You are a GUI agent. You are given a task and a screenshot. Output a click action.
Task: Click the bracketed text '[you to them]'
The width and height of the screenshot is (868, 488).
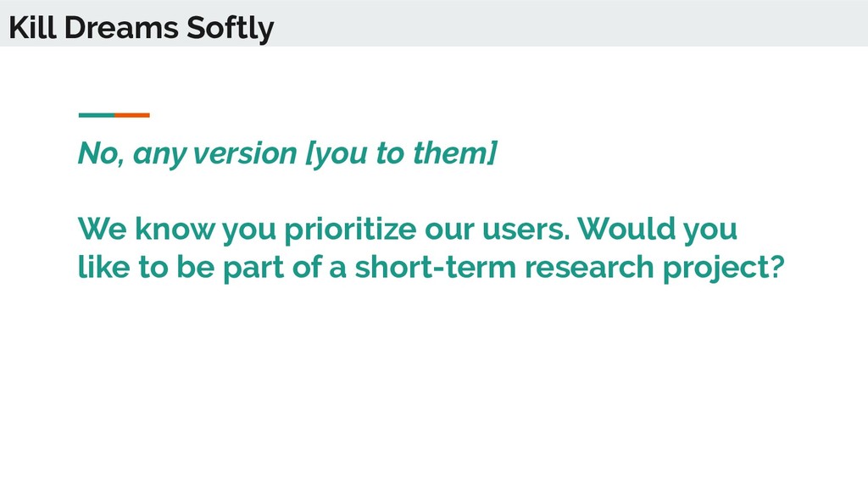(x=402, y=152)
